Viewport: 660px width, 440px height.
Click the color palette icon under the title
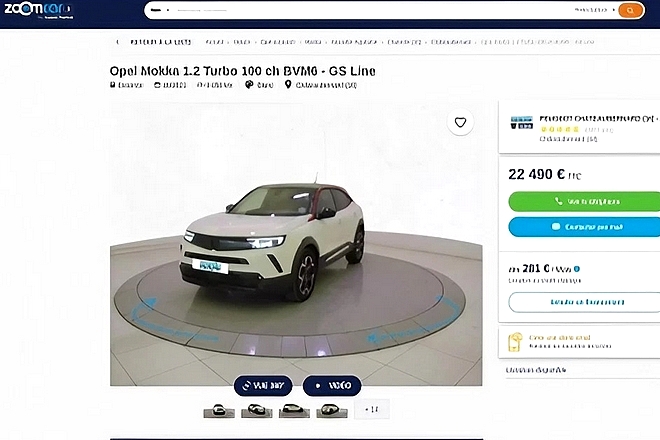click(x=249, y=85)
